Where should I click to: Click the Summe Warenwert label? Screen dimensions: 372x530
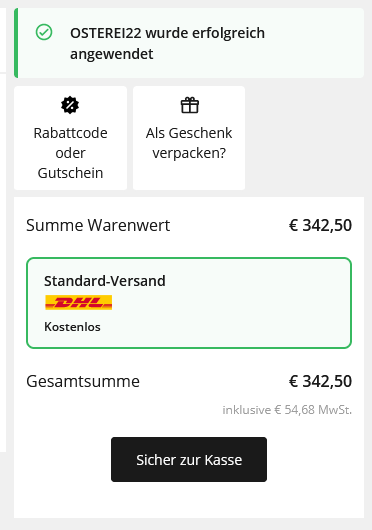coord(98,225)
